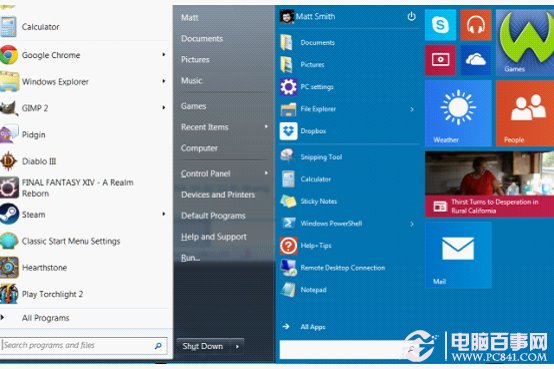Image resolution: width=554 pixels, height=369 pixels.
Task: Open the Notepad icon
Action: coord(288,290)
